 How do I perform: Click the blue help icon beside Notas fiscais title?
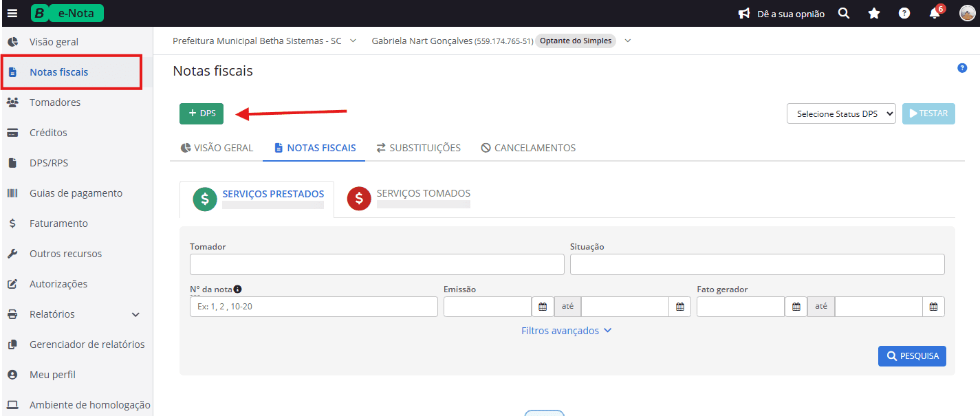tap(961, 68)
